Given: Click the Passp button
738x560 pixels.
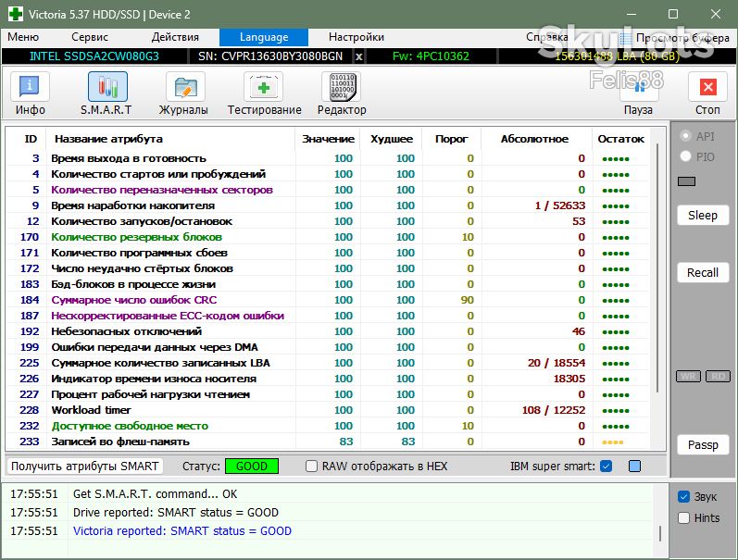Looking at the screenshot, I should pyautogui.click(x=703, y=444).
